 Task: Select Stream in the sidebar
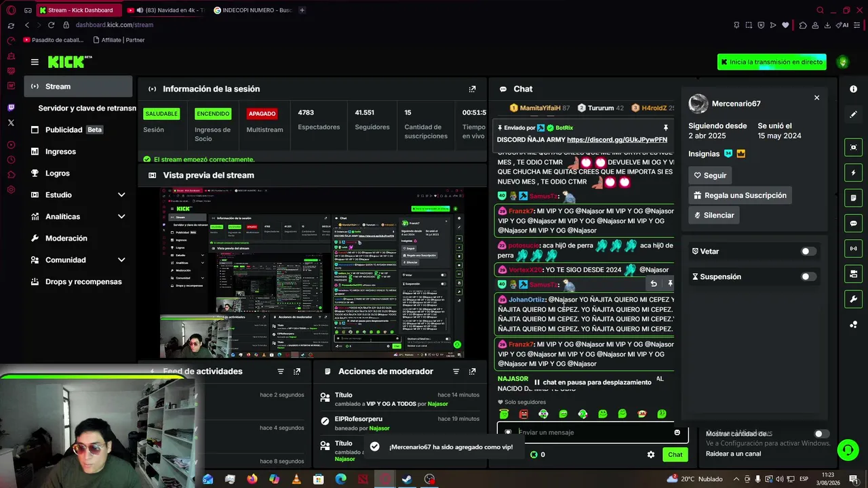(x=79, y=87)
